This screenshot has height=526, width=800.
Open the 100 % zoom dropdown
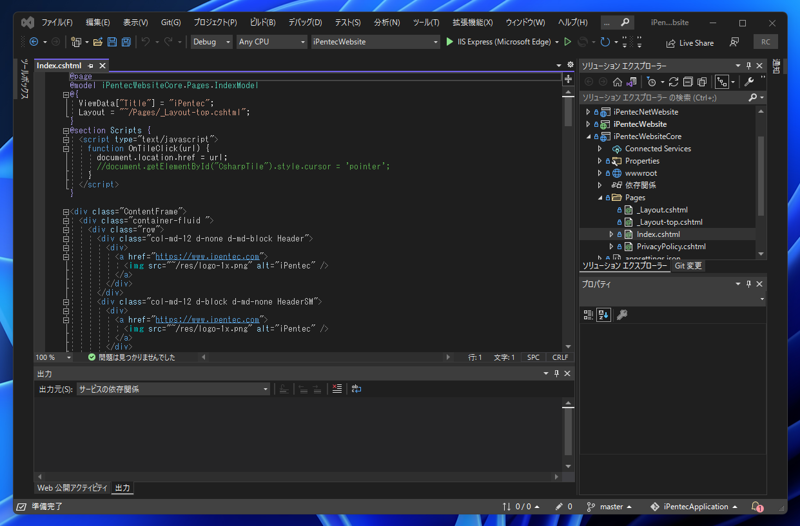pos(53,357)
